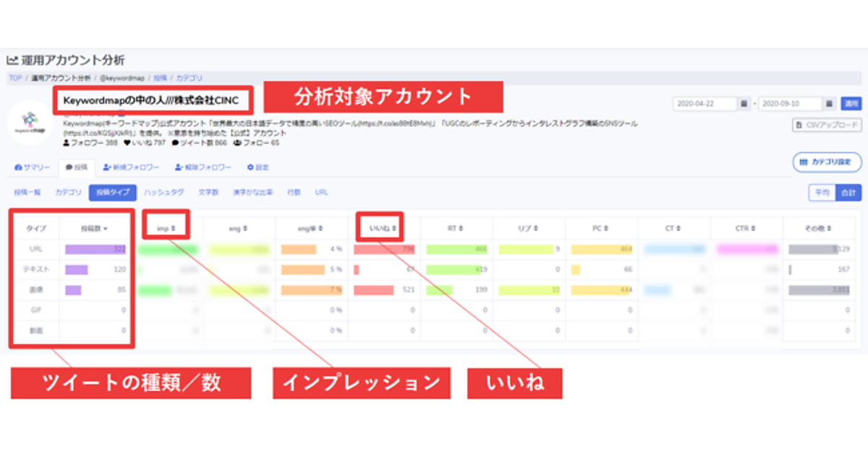Select the テキスト row type cell
Image resolution: width=868 pixels, height=456 pixels.
(35, 269)
